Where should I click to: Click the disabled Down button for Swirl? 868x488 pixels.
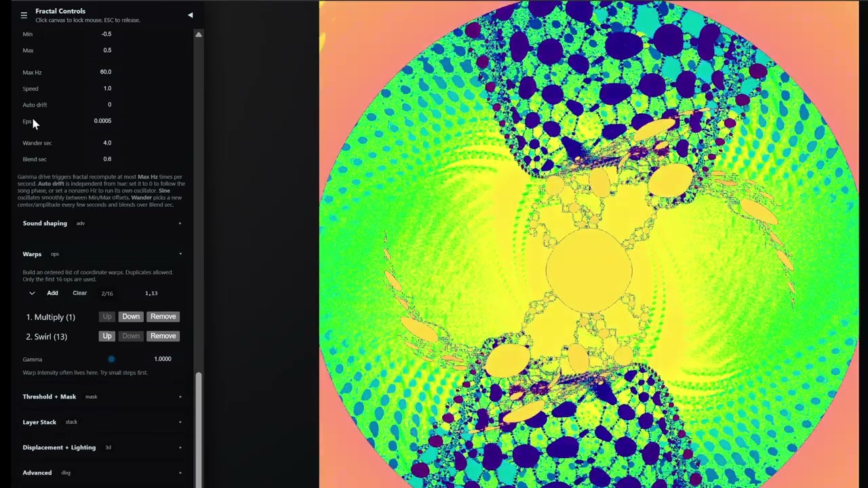[131, 336]
